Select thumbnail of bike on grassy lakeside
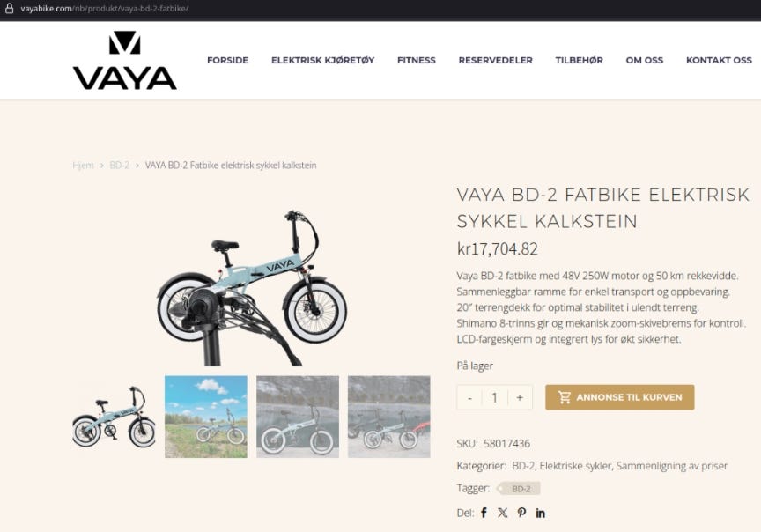 click(206, 417)
